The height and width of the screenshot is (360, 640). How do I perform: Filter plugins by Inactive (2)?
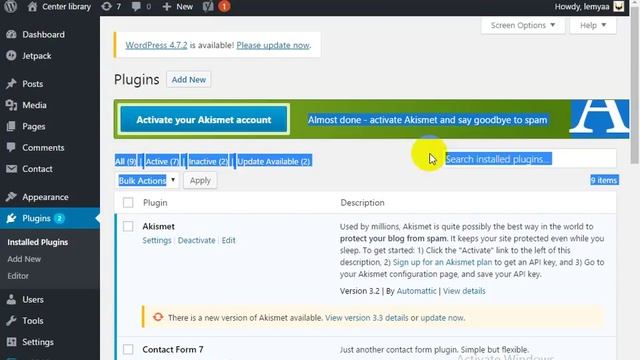click(x=208, y=161)
